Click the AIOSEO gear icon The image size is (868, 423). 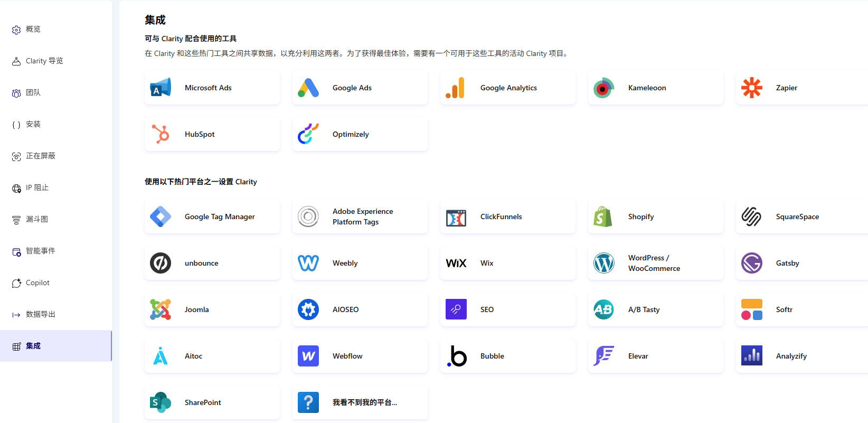pyautogui.click(x=308, y=309)
